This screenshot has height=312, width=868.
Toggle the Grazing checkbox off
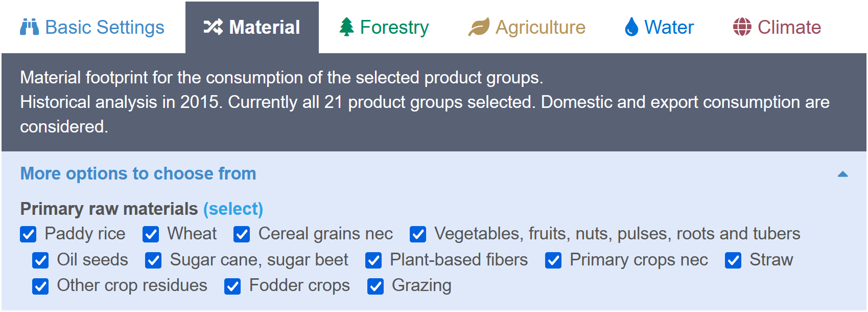tap(376, 286)
